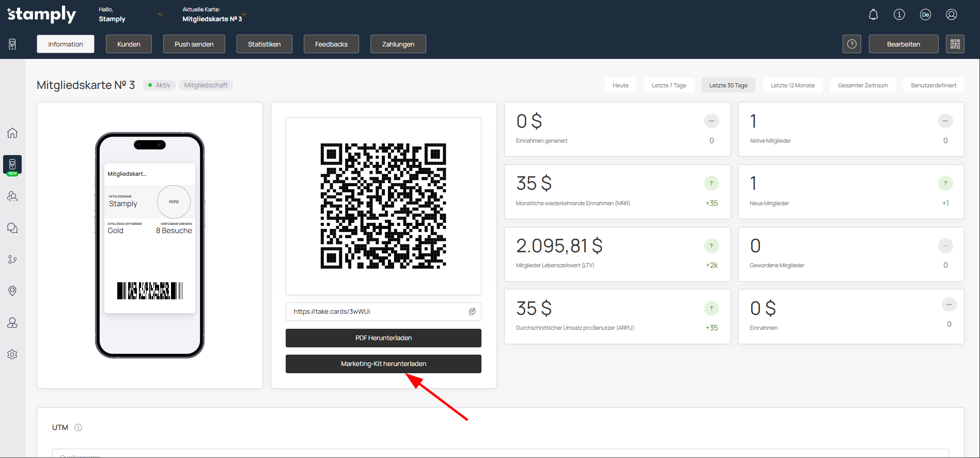This screenshot has width=980, height=458.
Task: Click the UTM info tooltip icon
Action: (x=78, y=428)
